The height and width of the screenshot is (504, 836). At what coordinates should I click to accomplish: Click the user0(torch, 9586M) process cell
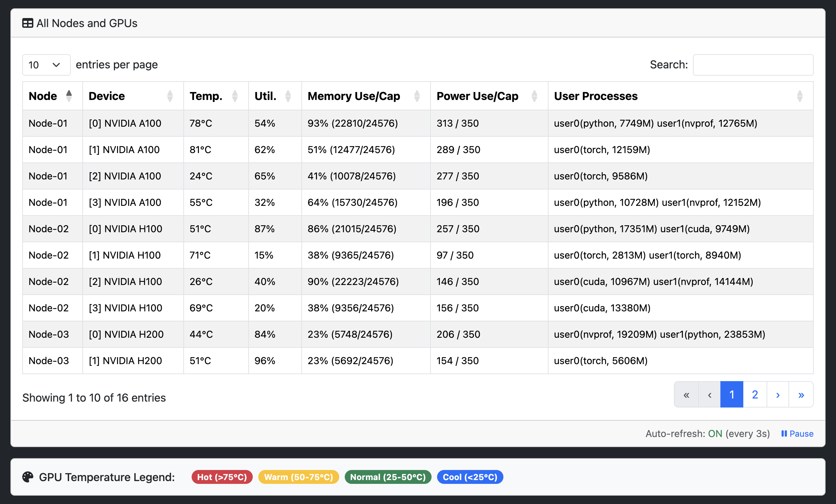pos(681,176)
